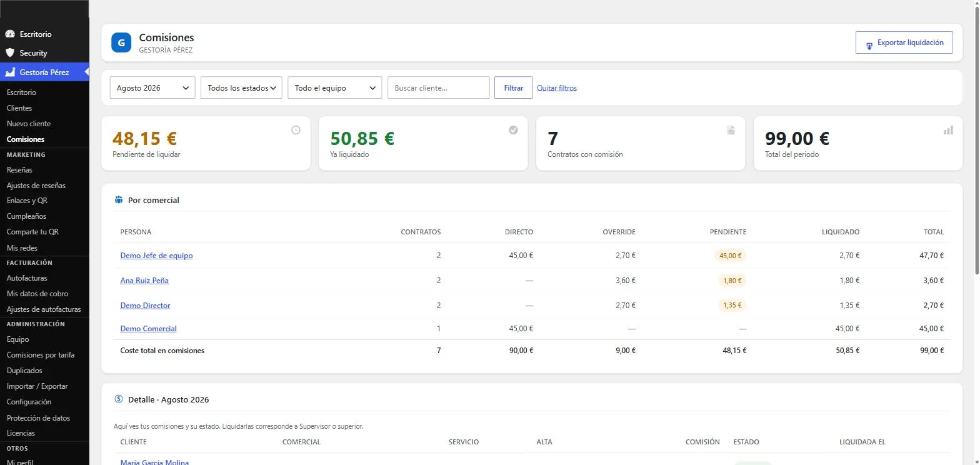
Task: Click the document icon on contracts card
Action: tap(731, 130)
